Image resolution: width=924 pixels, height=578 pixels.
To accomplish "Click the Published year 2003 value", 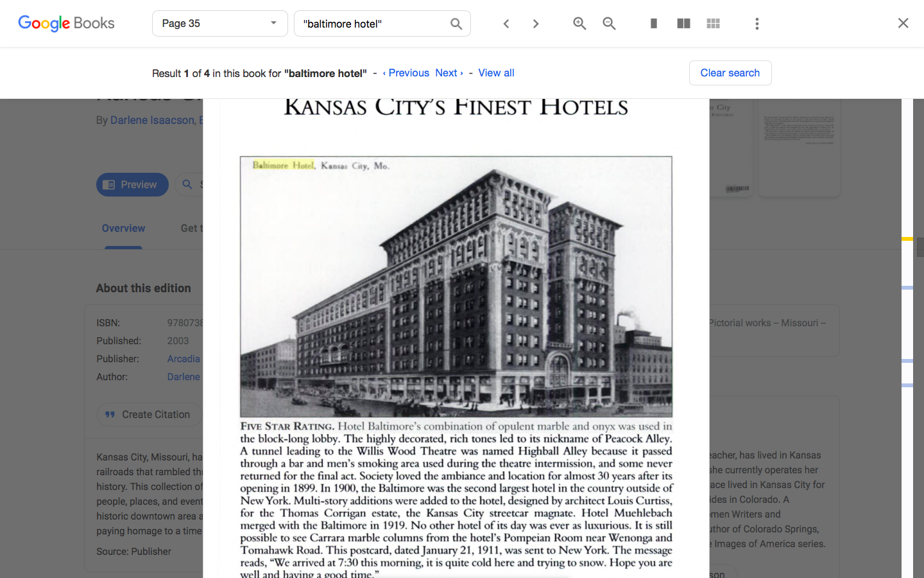I will click(x=178, y=341).
